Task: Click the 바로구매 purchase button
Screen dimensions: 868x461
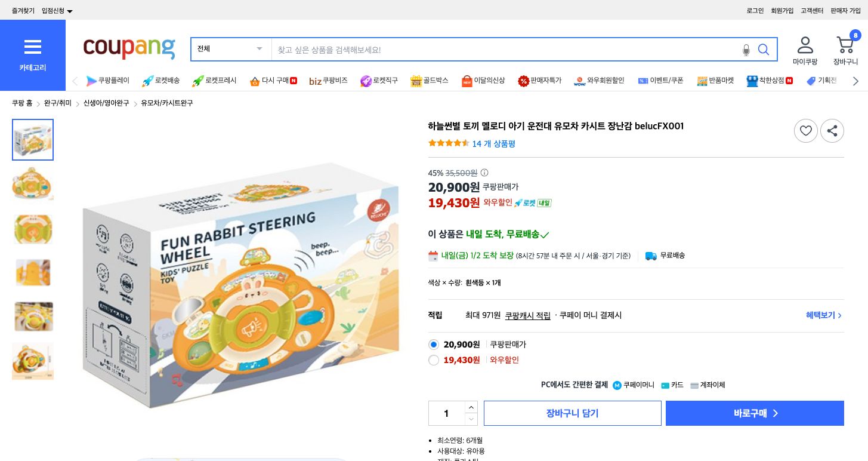Action: (755, 413)
